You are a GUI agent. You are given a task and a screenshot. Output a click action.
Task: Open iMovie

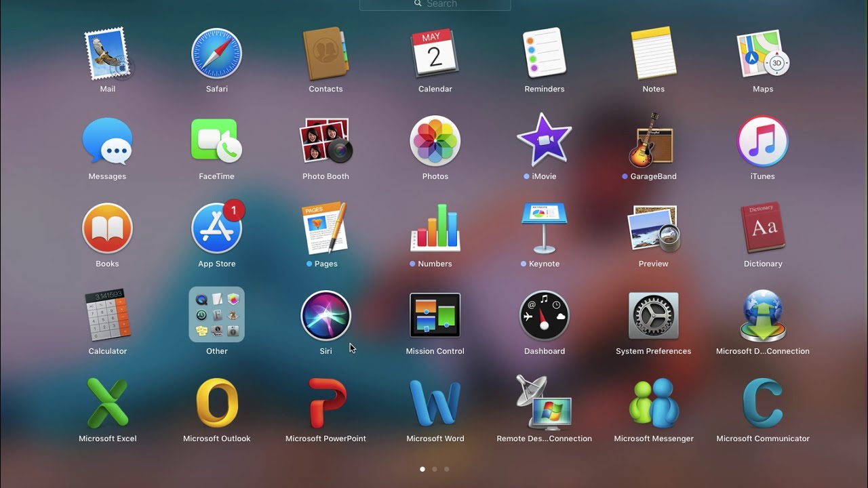[x=544, y=141]
